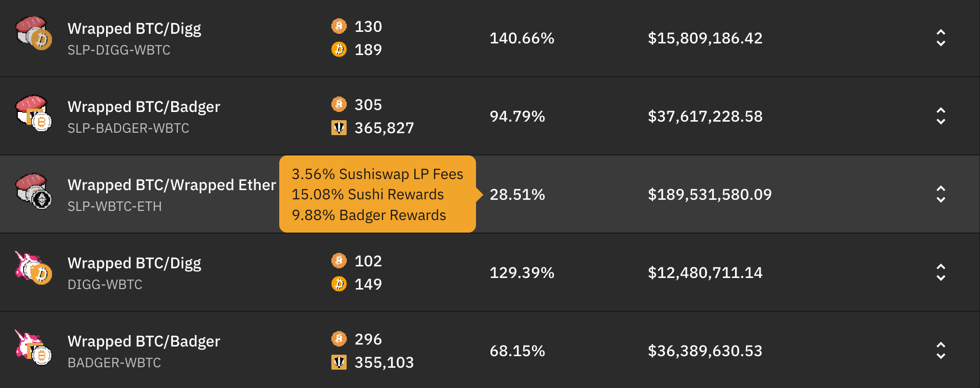Screen dimensions: 980x388
Task: Click the WBTC token icon beside 296
Action: pos(339,339)
